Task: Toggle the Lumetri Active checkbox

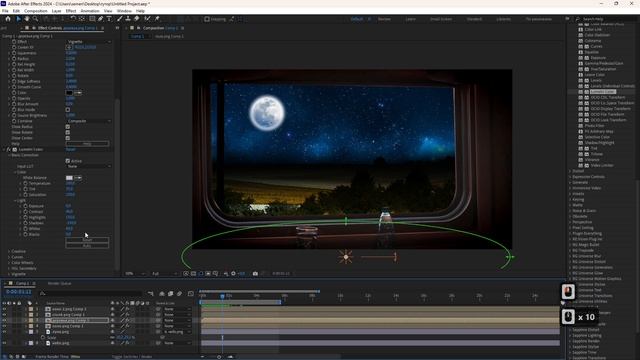Action: coord(68,161)
